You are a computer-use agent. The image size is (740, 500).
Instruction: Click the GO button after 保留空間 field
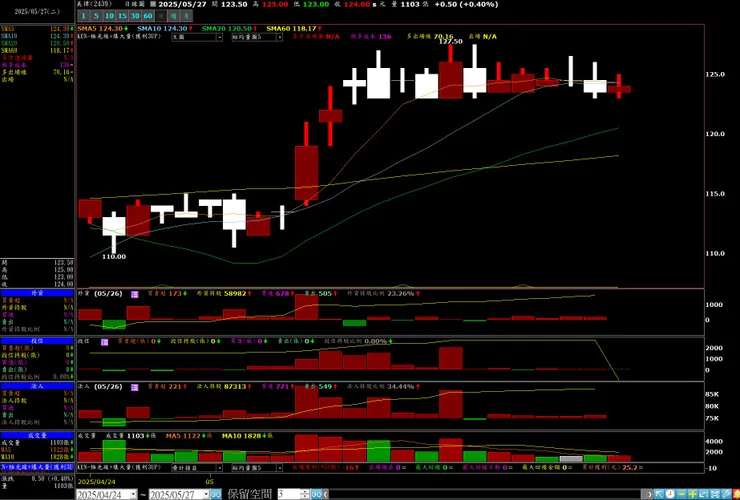point(317,495)
